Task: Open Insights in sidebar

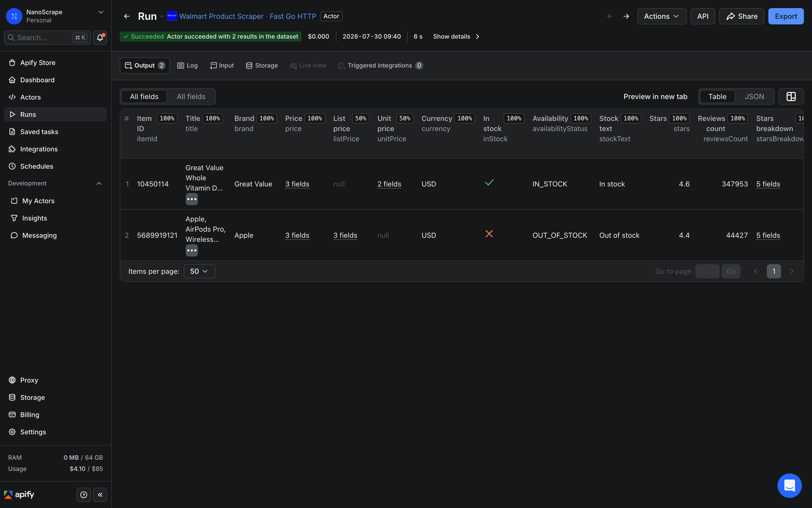Action: pos(55,218)
